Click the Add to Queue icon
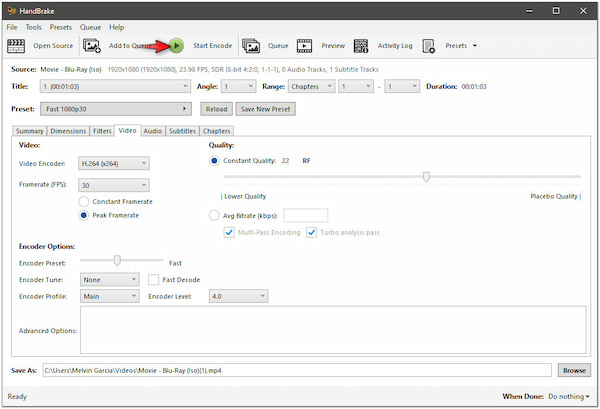600x409 pixels. click(92, 45)
